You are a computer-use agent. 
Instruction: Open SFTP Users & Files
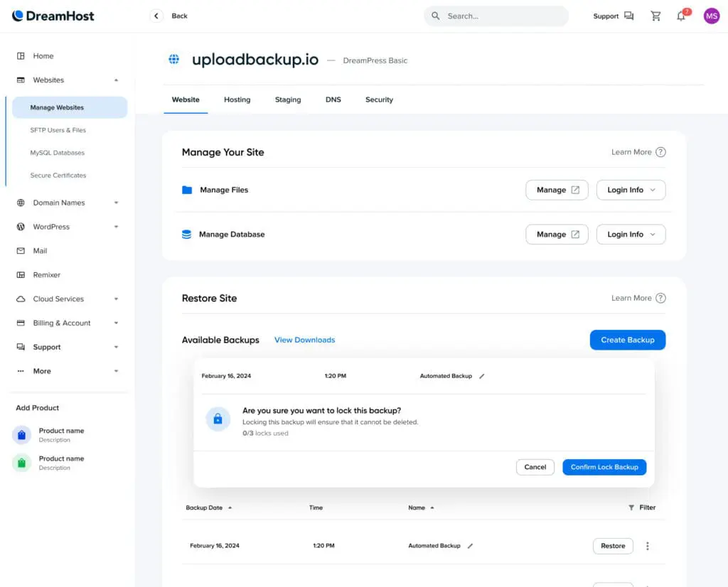click(58, 130)
